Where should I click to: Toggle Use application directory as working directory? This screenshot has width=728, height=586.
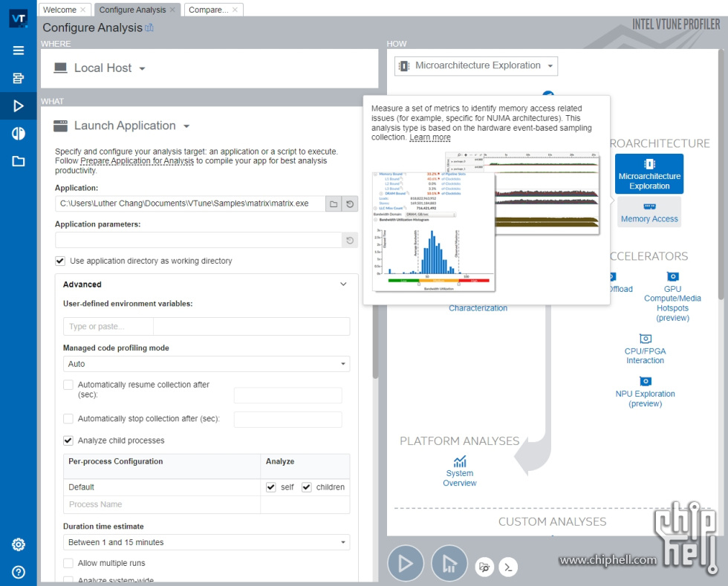click(x=60, y=261)
